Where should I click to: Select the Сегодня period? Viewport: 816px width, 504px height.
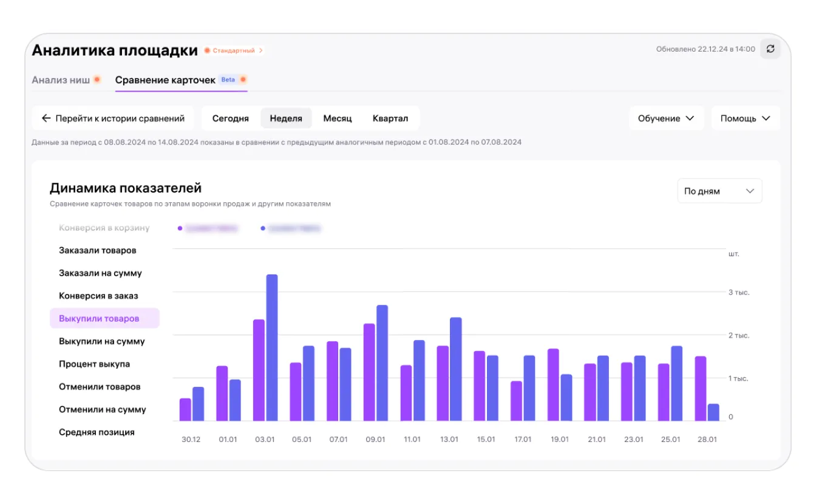tap(230, 118)
